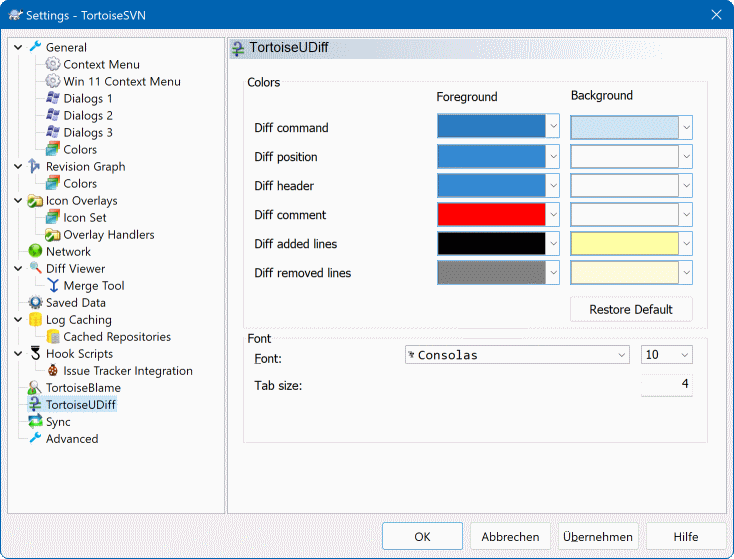The image size is (734, 559).
Task: Click the TortoiseUDiff tree icon
Action: tap(35, 405)
